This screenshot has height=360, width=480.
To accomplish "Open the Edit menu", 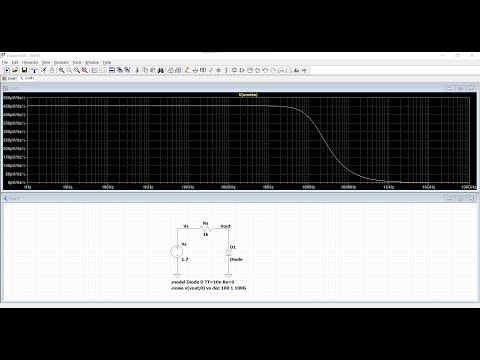I will pos(15,62).
